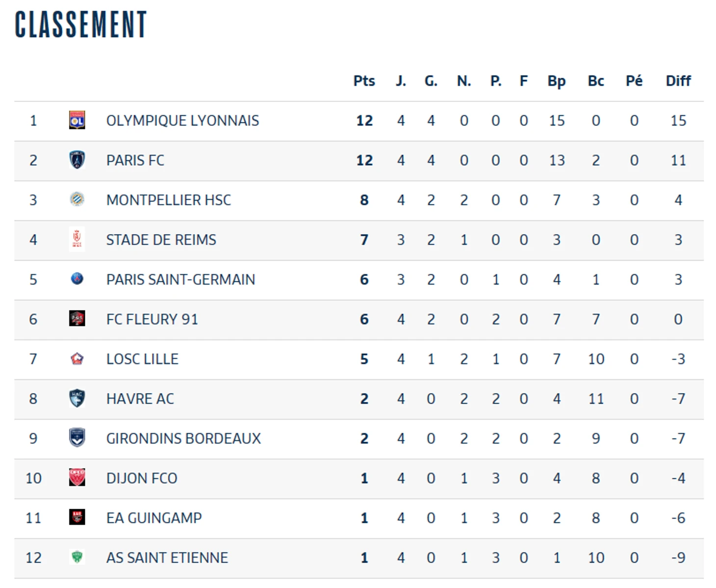Click the GIRONDINS BORDEAUX team name
Screen dimensions: 716x588
(183, 439)
